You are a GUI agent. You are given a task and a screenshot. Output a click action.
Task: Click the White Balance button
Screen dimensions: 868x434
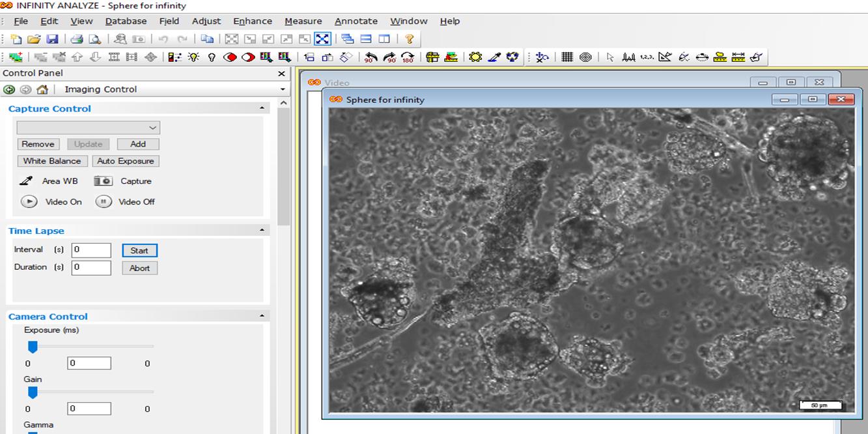pyautogui.click(x=52, y=161)
